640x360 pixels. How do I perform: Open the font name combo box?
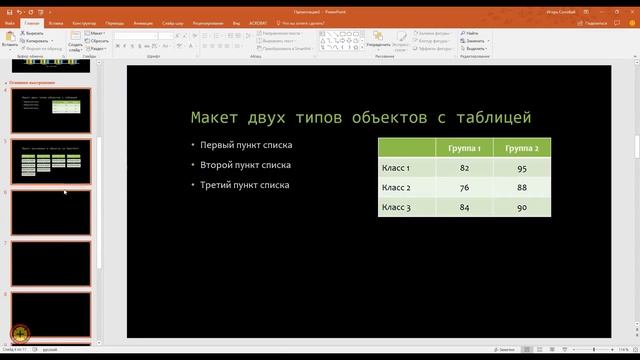click(136, 36)
